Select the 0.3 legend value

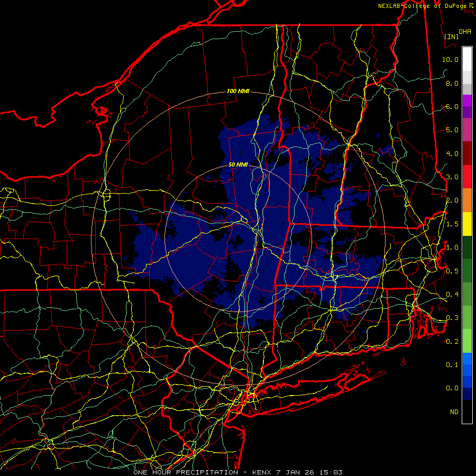tap(452, 318)
